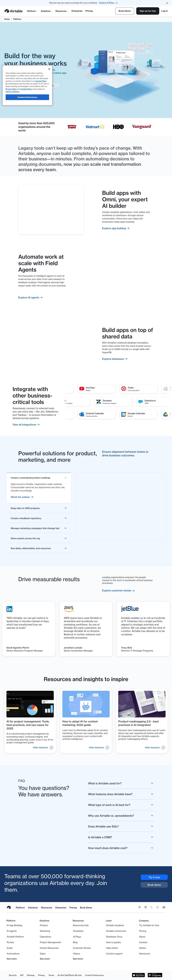Open Enterprise in the header menu
The height and width of the screenshot is (980, 172).
pos(77,11)
